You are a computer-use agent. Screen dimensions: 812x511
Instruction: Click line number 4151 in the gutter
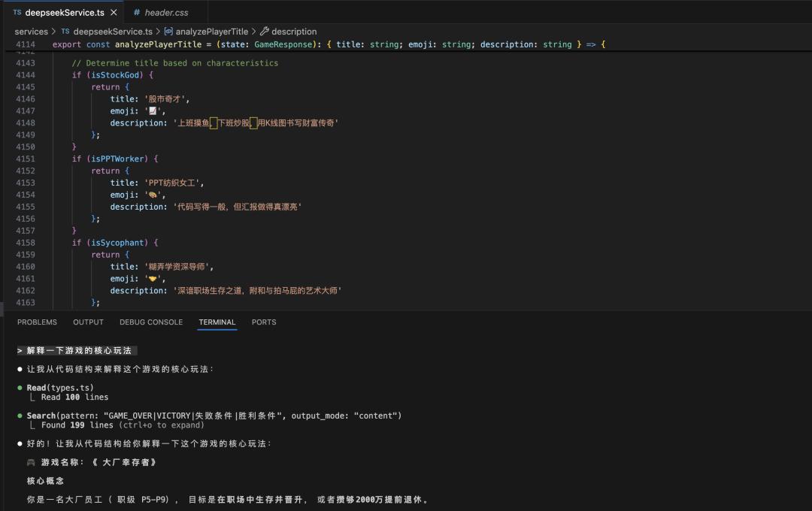point(26,159)
